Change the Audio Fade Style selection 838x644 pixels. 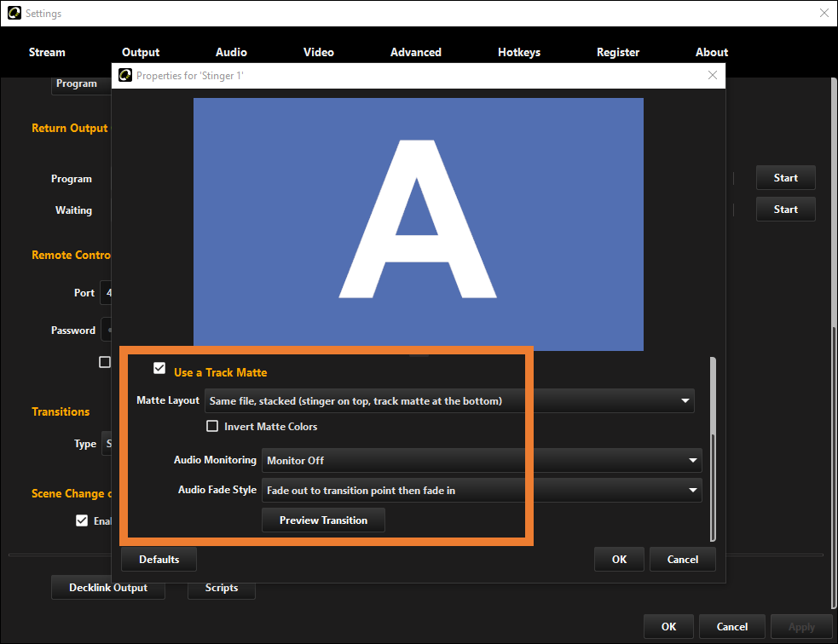click(481, 491)
